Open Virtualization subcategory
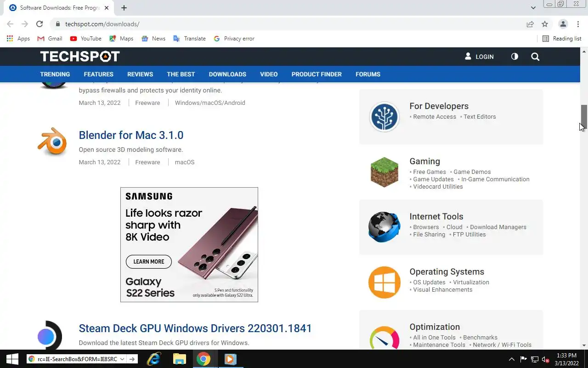 click(x=471, y=282)
